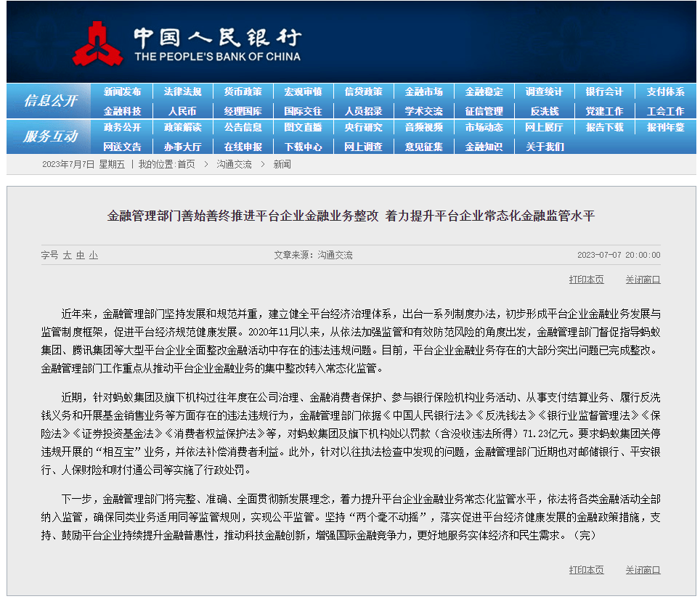Click 首页 in the breadcrumb
The width and height of the screenshot is (700, 599).
(x=186, y=164)
